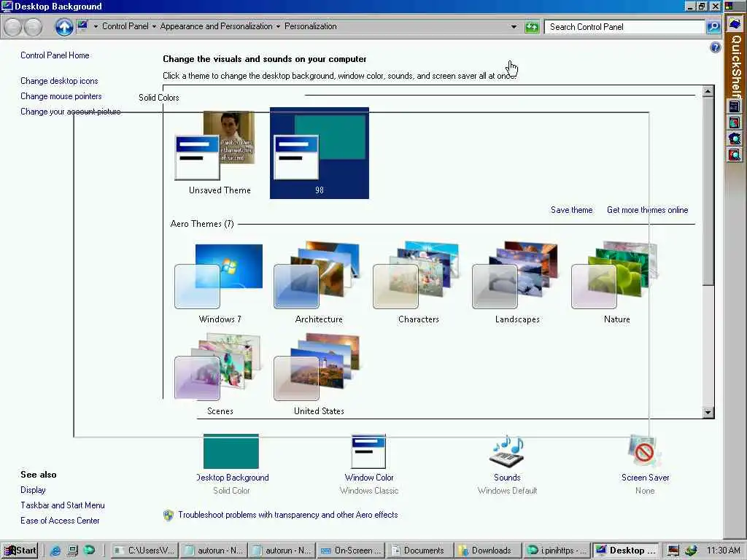Screen dimensions: 747x560
Task: Open Control Panel Home link
Action: tap(55, 55)
